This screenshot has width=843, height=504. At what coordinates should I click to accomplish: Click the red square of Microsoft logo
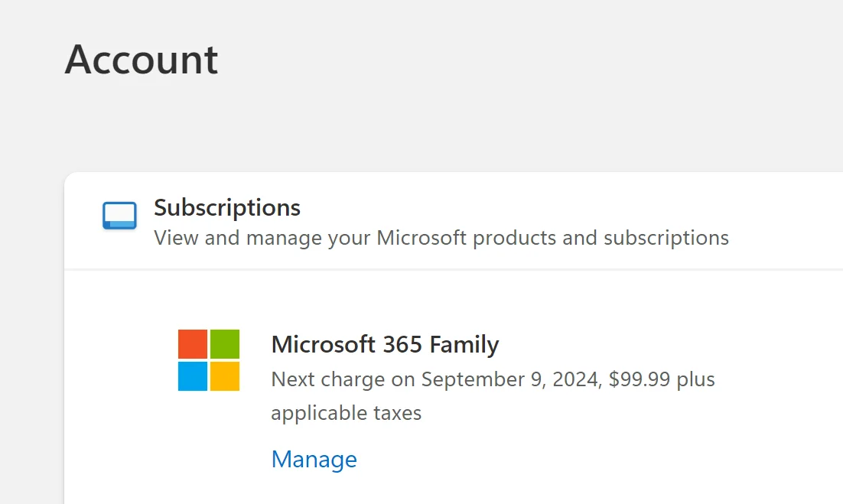(193, 344)
